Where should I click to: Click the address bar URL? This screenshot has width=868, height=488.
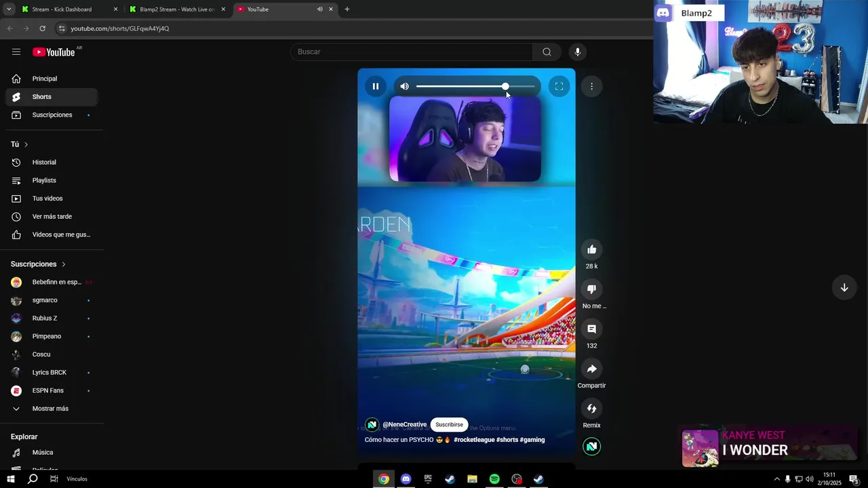(x=120, y=28)
